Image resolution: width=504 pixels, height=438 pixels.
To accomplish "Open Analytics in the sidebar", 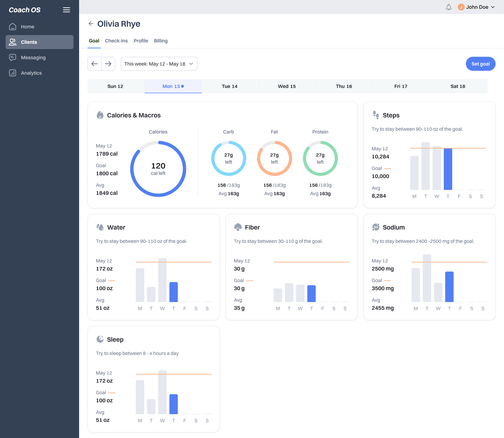I will 40,73.
